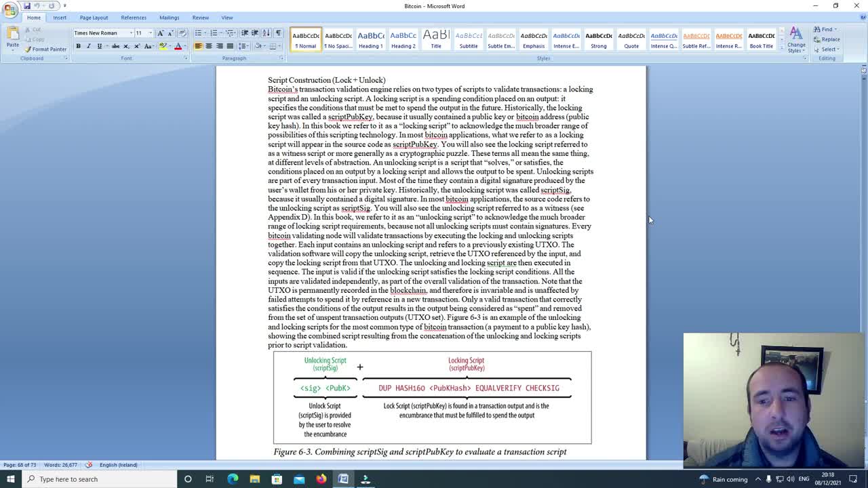The image size is (868, 488).
Task: Expand the borders dropdown arrow
Action: [x=280, y=46]
